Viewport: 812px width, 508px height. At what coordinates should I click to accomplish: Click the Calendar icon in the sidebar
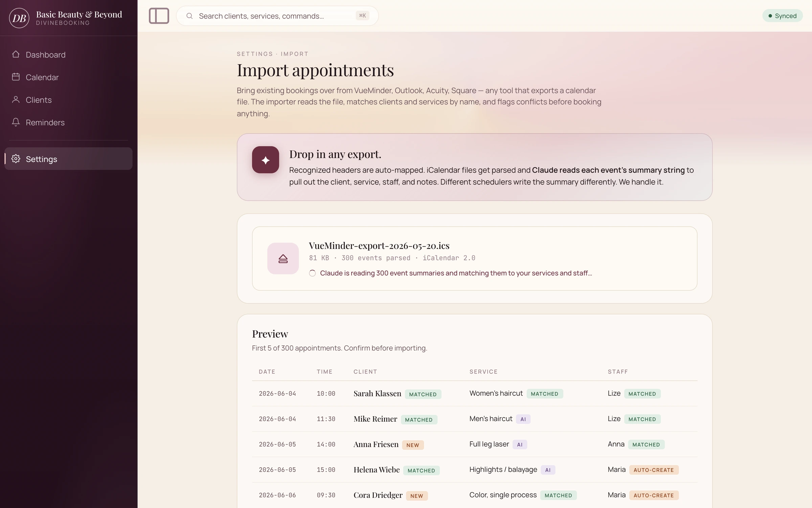tap(16, 77)
